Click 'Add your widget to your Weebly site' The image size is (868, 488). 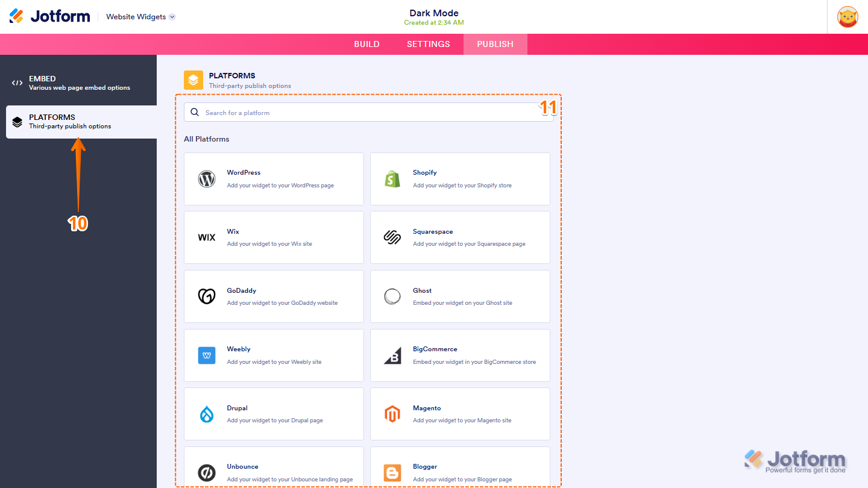[274, 362]
